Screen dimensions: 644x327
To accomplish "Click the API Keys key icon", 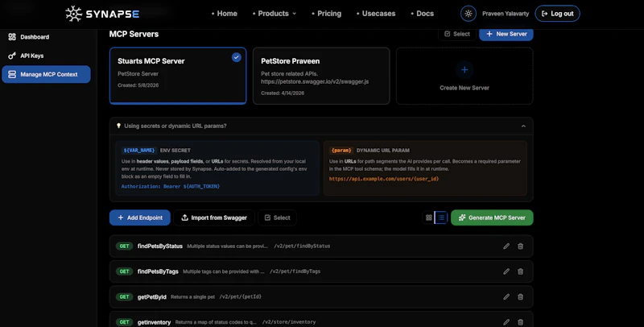I will [x=12, y=56].
